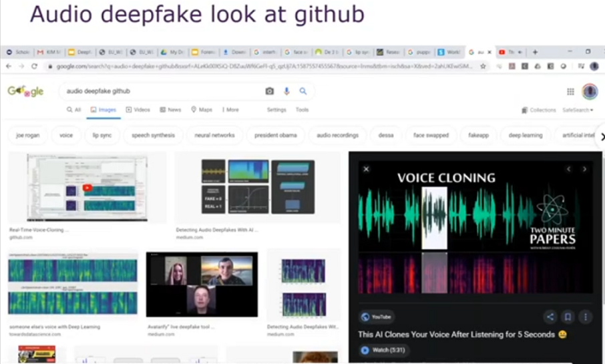
Task: Filter by dessa chip
Action: point(386,135)
